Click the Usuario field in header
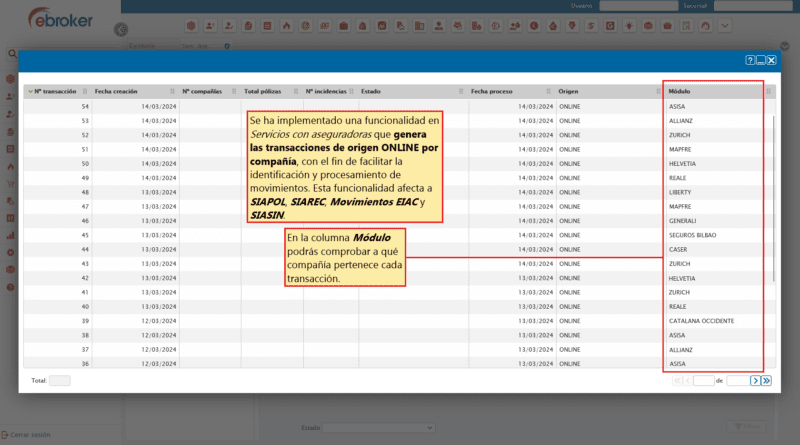Image resolution: width=800 pixels, height=445 pixels. pyautogui.click(x=638, y=6)
